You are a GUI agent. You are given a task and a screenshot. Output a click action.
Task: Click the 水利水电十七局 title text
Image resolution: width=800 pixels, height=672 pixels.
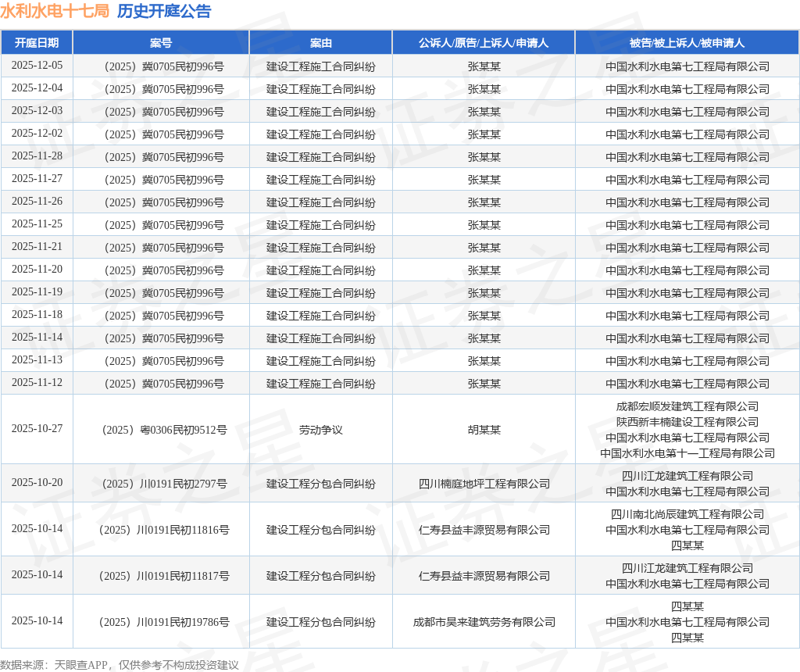[55, 11]
